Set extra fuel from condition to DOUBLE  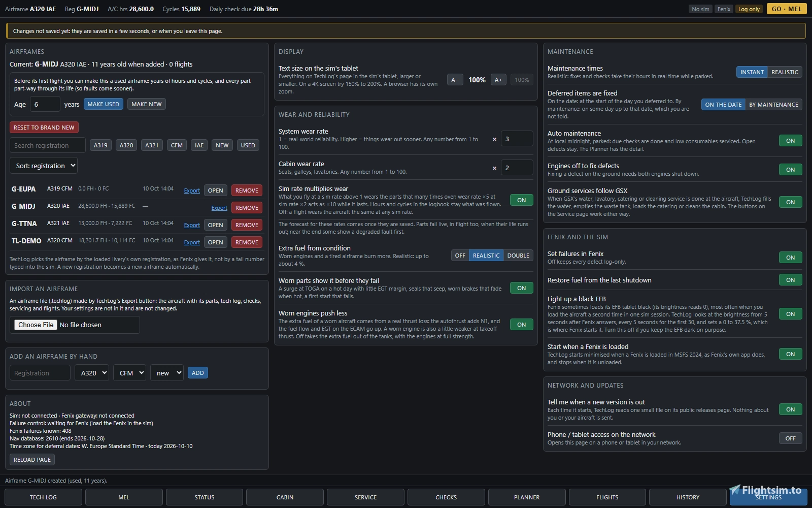pos(518,256)
